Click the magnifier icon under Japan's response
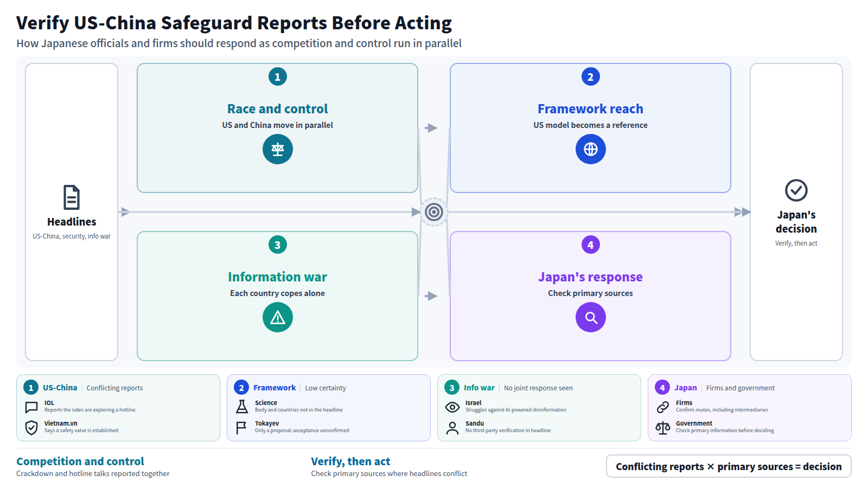The width and height of the screenshot is (868, 488). pyautogui.click(x=591, y=317)
